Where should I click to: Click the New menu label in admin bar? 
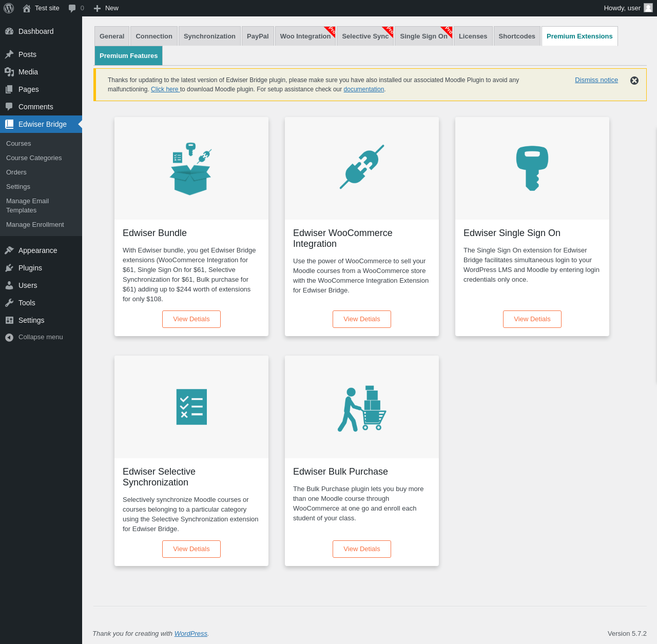click(112, 8)
